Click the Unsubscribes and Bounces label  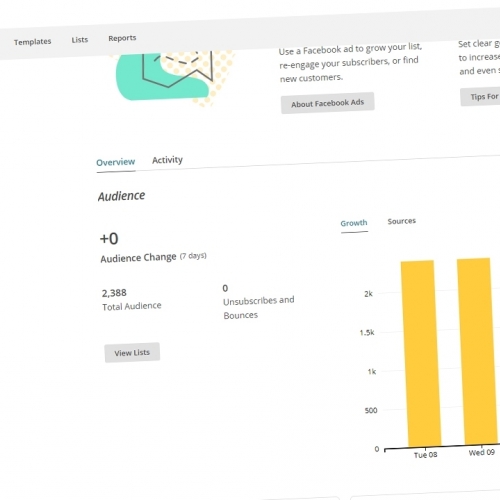(258, 308)
